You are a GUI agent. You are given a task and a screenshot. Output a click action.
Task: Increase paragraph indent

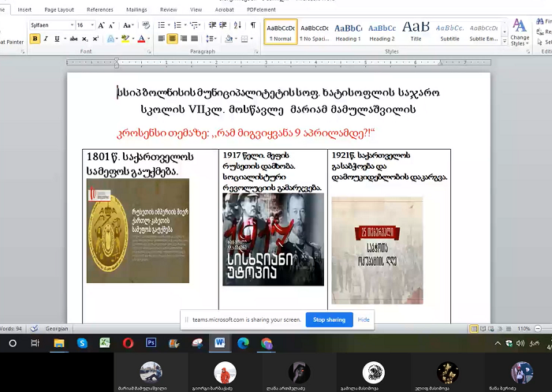pos(223,25)
